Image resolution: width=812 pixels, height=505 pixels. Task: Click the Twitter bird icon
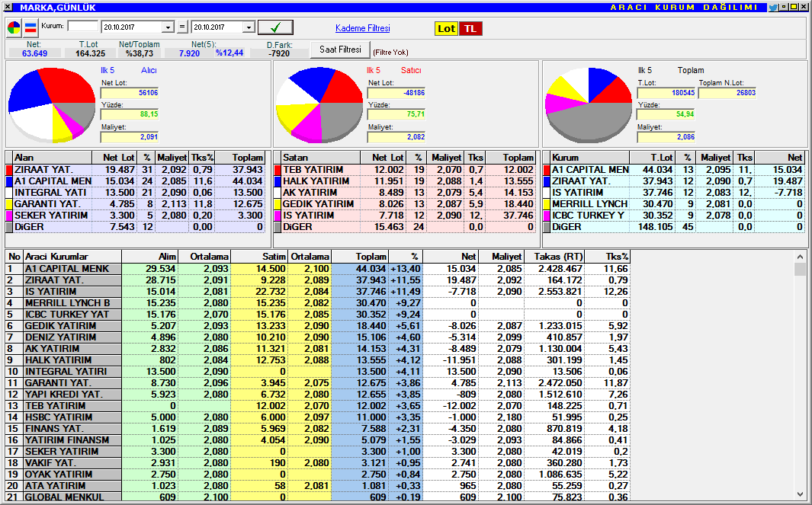pyautogui.click(x=773, y=8)
